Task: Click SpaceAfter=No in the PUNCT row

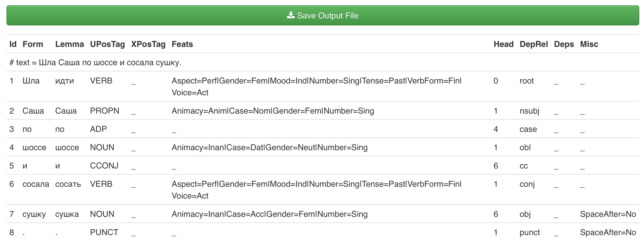Action: pyautogui.click(x=608, y=232)
